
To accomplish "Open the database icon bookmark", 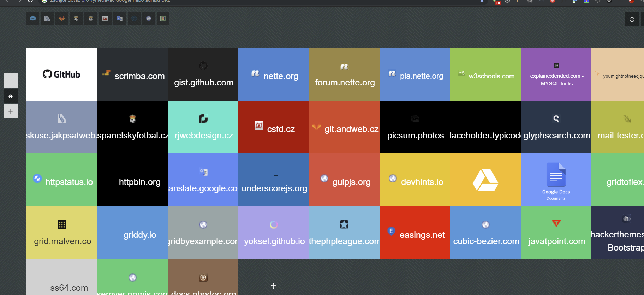I will [x=33, y=18].
